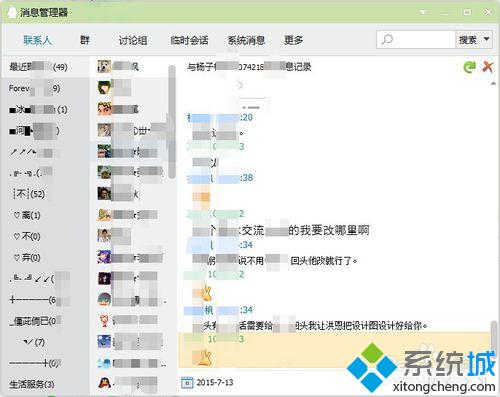Switch to the 讨论组 tab
Screen dimensions: 500x397
click(x=133, y=40)
